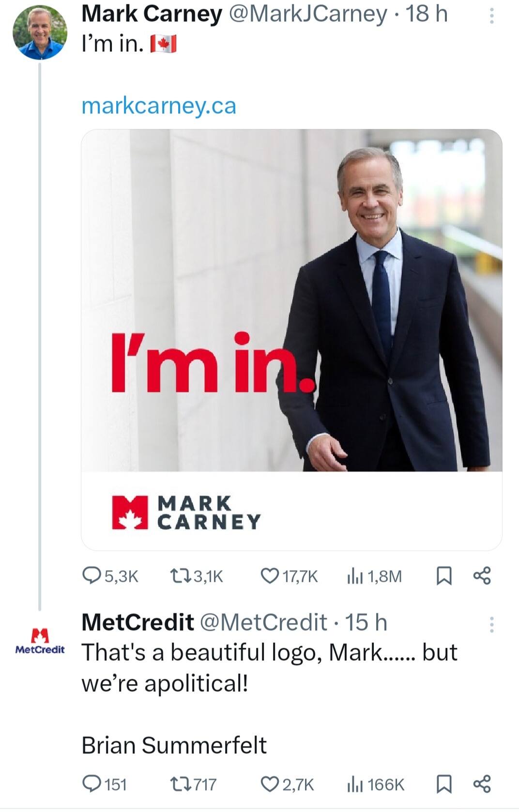519x812 pixels.
Task: Retweet Mark Carney's "I'm in" post
Action: pyautogui.click(x=181, y=576)
